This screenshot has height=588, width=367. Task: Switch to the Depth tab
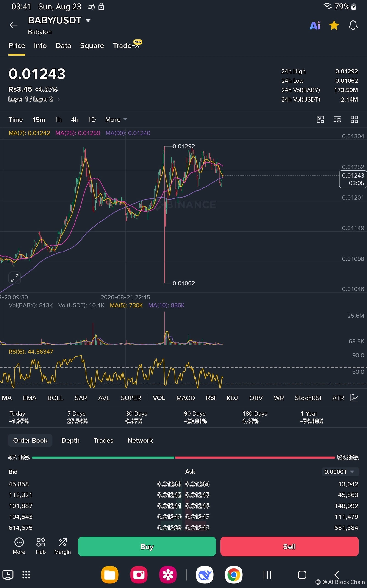pos(70,441)
